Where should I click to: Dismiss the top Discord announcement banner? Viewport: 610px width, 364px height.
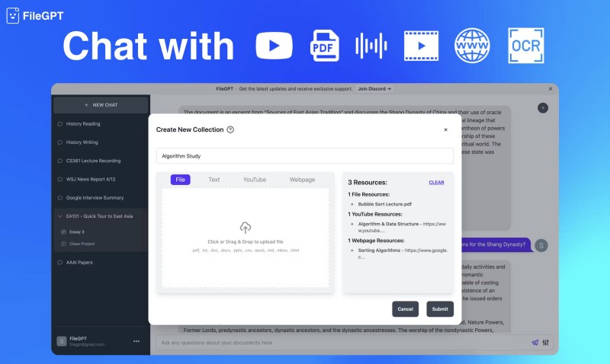[551, 89]
